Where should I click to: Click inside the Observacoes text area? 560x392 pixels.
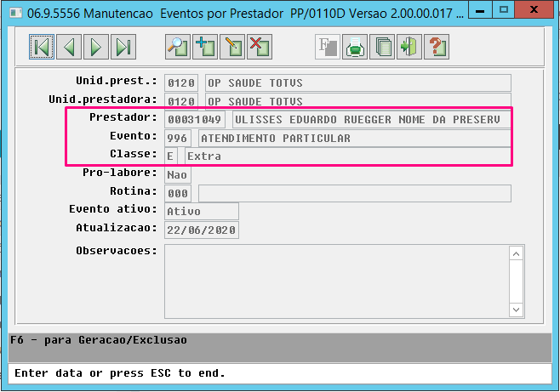pyautogui.click(x=337, y=281)
